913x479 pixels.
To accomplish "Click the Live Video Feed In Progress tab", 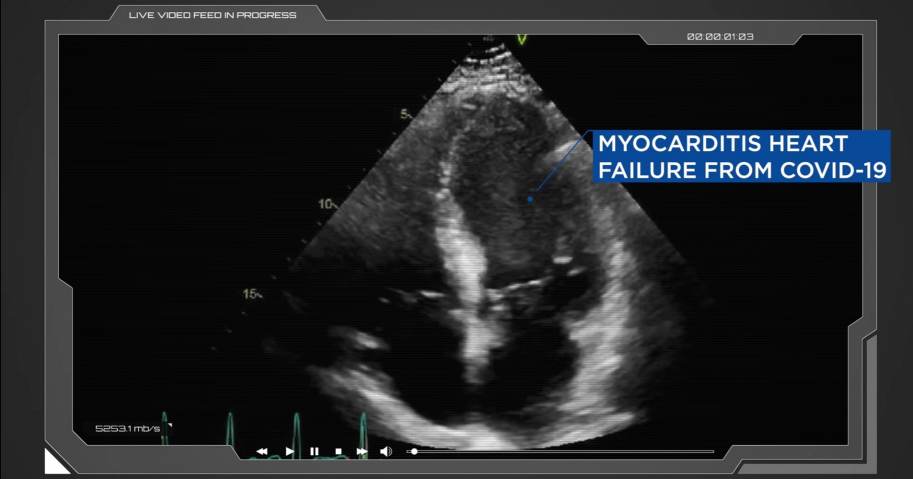I will tap(212, 15).
